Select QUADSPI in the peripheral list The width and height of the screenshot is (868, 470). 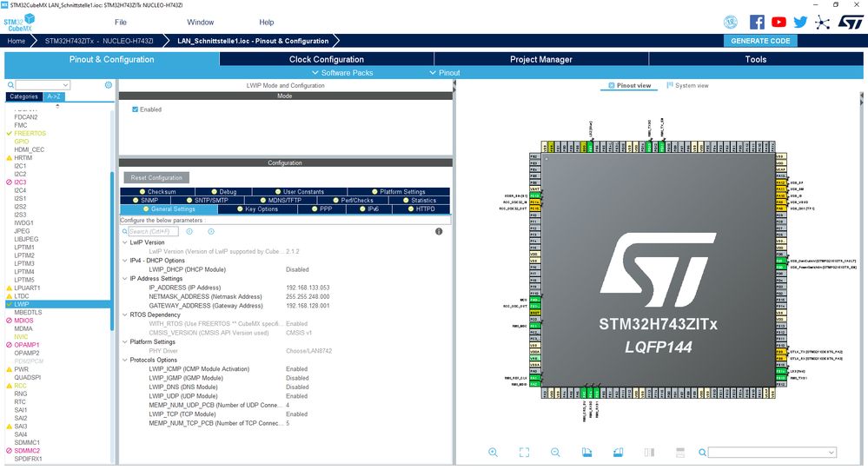(27, 378)
